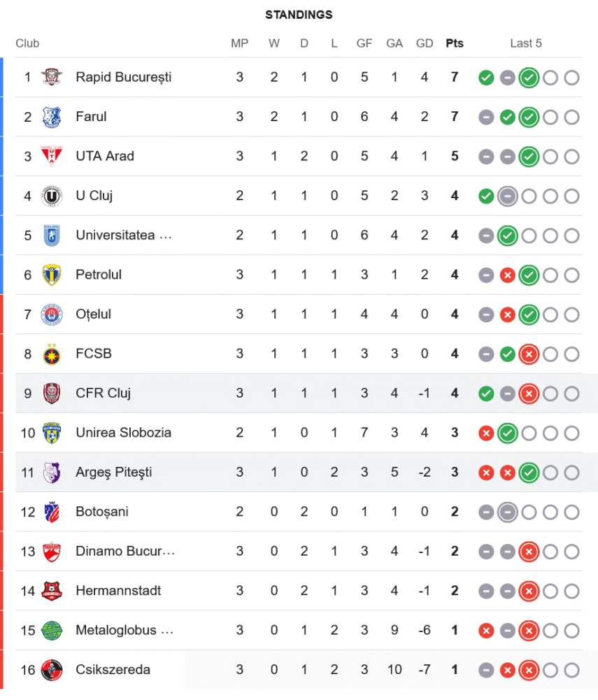This screenshot has width=598, height=700.
Task: Click the CFR Cluj club crest
Action: (x=52, y=393)
